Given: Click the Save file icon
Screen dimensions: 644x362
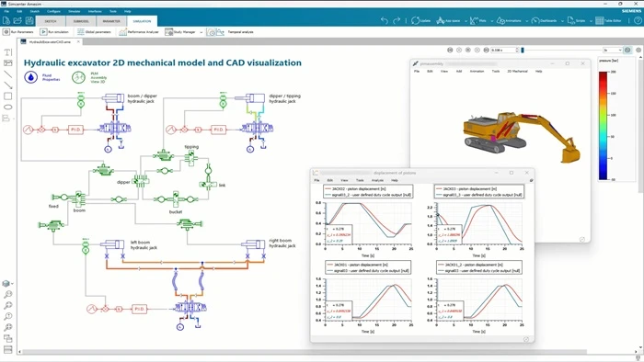Looking at the screenshot, I should tap(29, 20).
